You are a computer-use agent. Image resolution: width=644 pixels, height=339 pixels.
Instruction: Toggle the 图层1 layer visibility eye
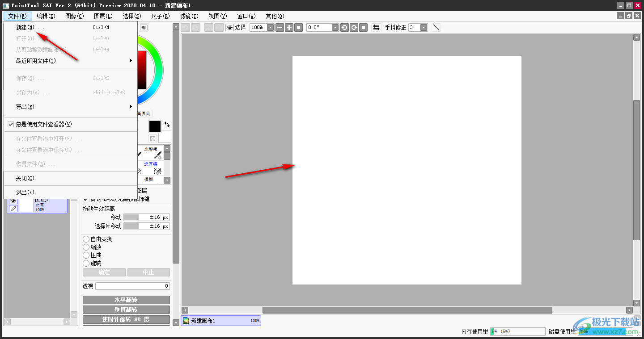(x=13, y=201)
